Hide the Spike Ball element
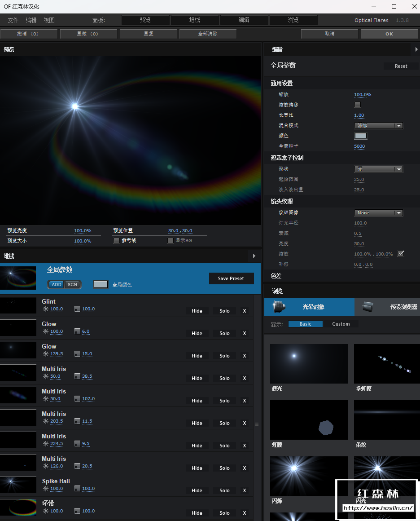The image size is (420, 521). pos(197,490)
